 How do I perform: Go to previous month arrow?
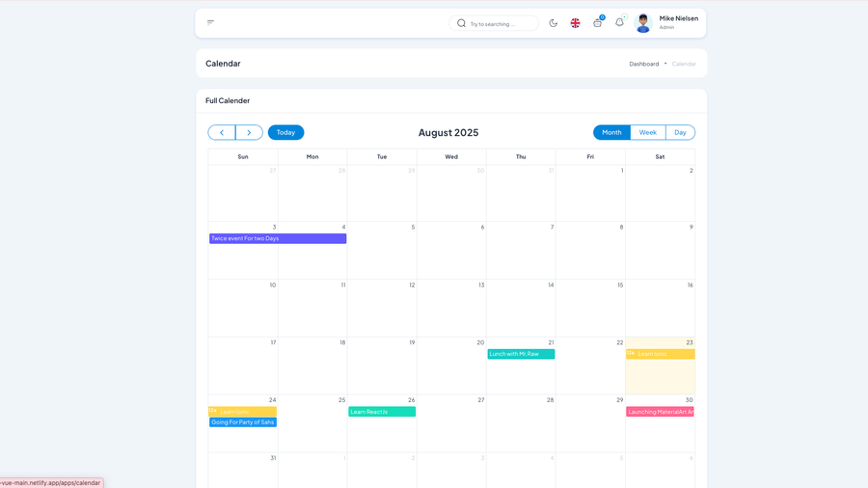click(222, 132)
